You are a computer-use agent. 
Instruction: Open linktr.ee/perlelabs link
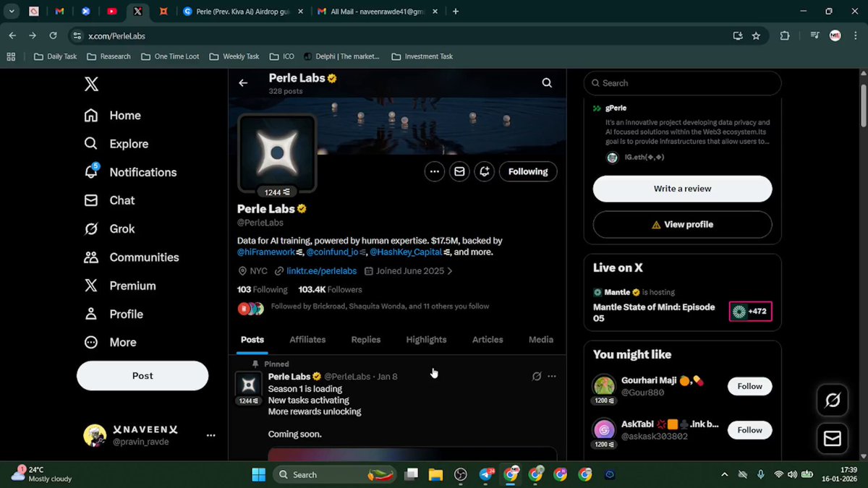321,271
